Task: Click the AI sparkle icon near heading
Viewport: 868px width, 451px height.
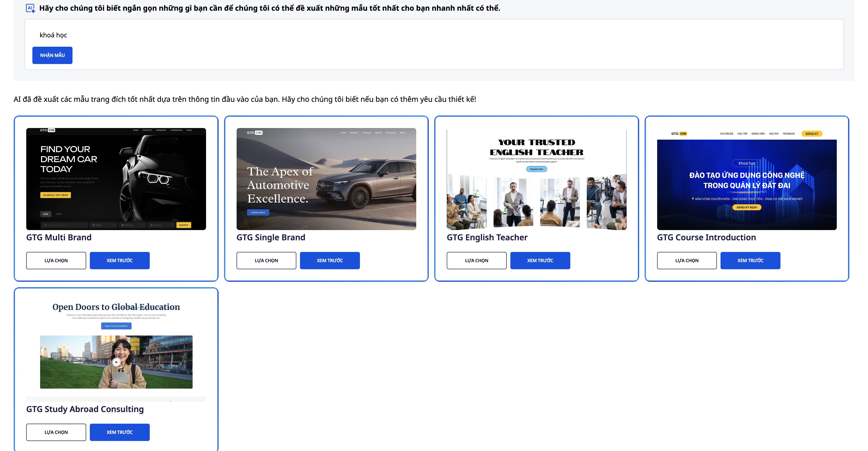Action: [x=30, y=8]
